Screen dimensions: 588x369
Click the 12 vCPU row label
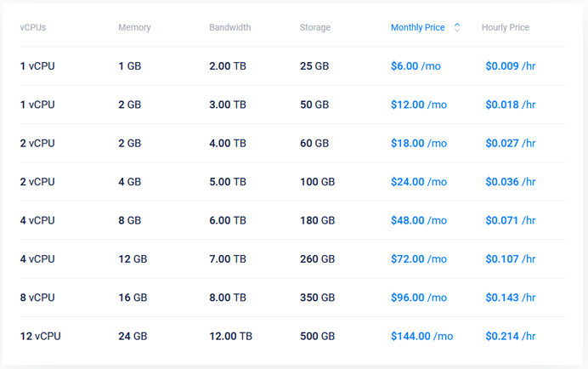(41, 337)
